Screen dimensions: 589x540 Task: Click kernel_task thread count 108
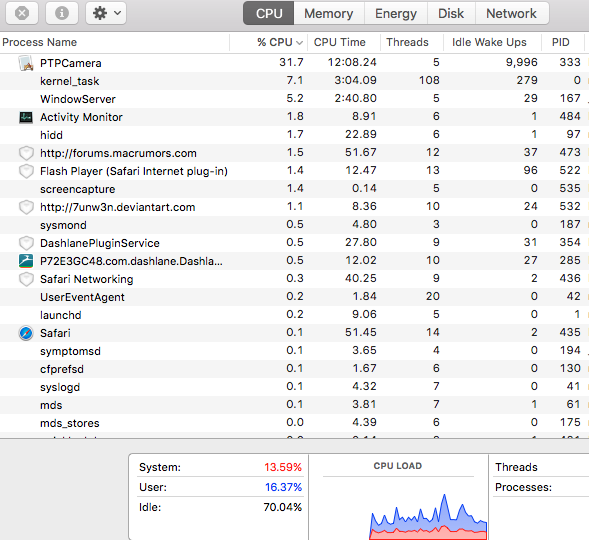pos(429,80)
